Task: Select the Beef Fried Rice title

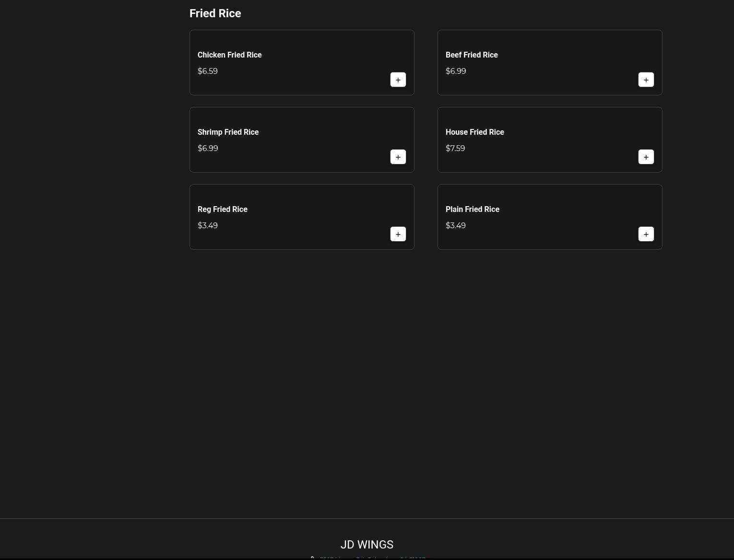Action: click(x=472, y=55)
